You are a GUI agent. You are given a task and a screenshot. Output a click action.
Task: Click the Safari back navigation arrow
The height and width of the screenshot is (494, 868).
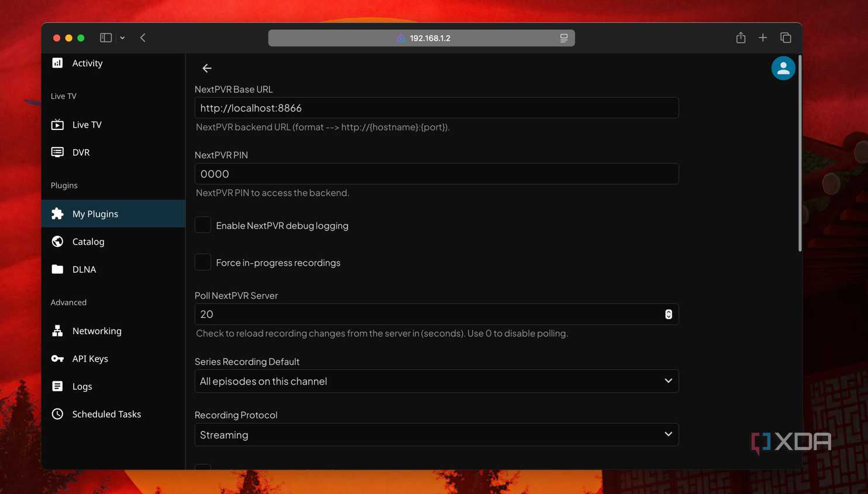point(143,37)
